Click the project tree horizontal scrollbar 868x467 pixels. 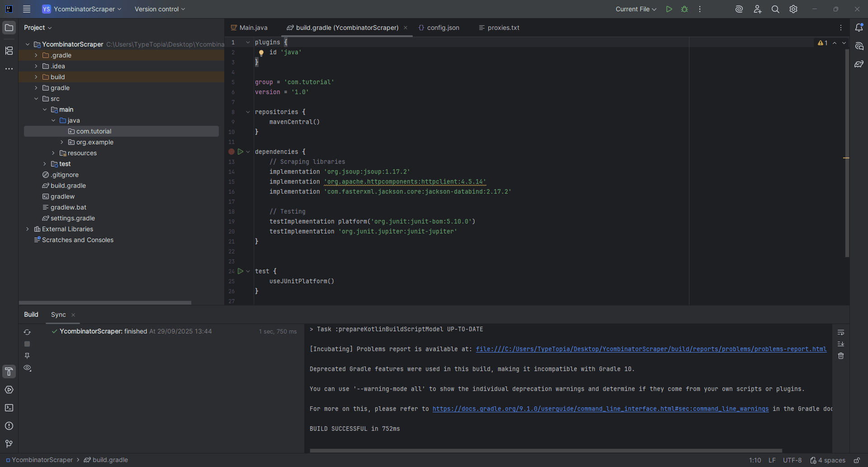(x=105, y=302)
